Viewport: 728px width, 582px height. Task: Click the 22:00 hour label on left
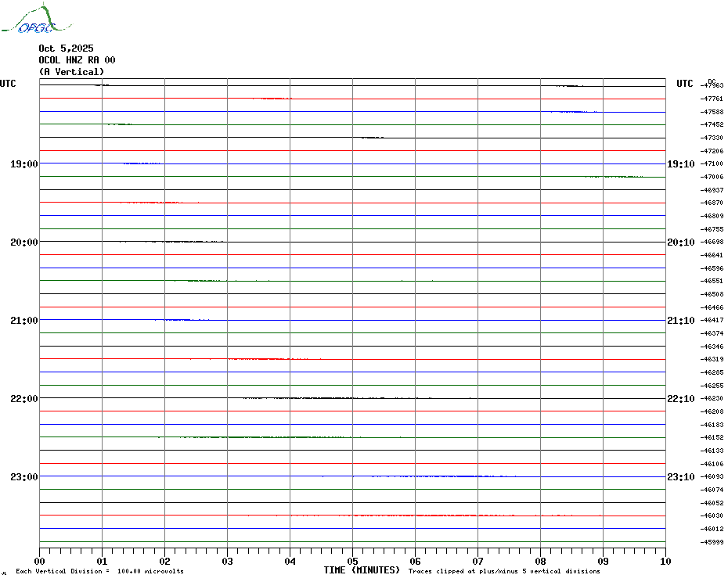click(x=23, y=399)
